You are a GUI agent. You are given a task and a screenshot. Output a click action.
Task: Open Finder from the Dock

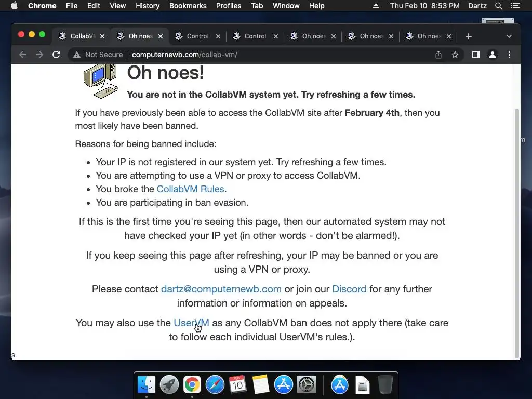147,385
